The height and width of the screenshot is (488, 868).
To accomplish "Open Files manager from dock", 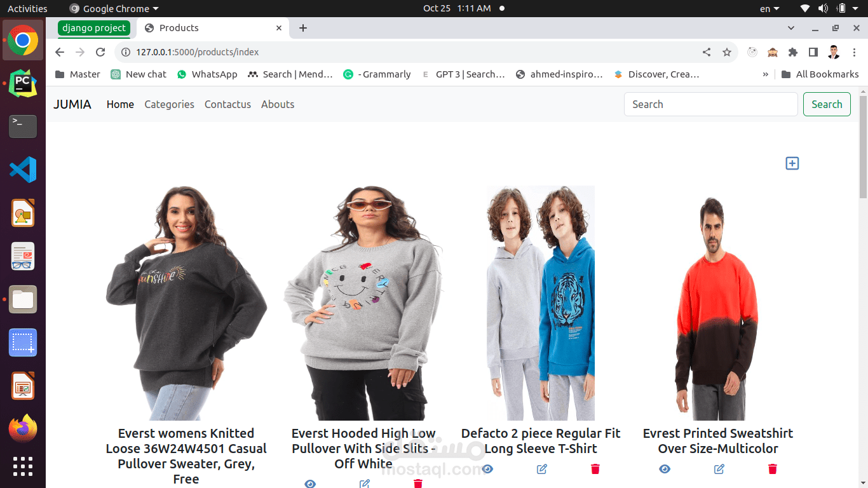I will pyautogui.click(x=23, y=299).
